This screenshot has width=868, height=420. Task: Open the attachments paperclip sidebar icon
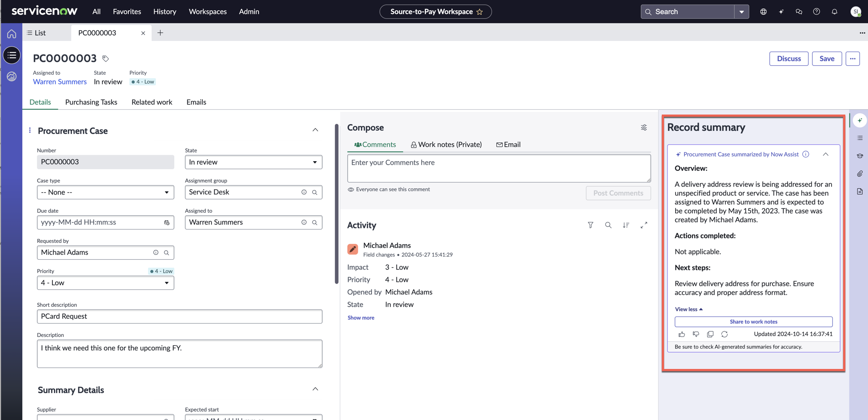(x=860, y=174)
